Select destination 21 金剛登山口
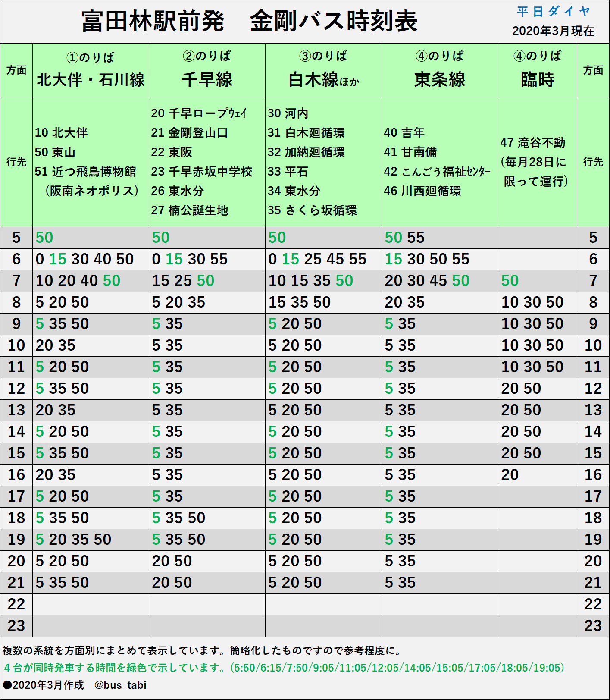This screenshot has width=610, height=700. coord(190,132)
